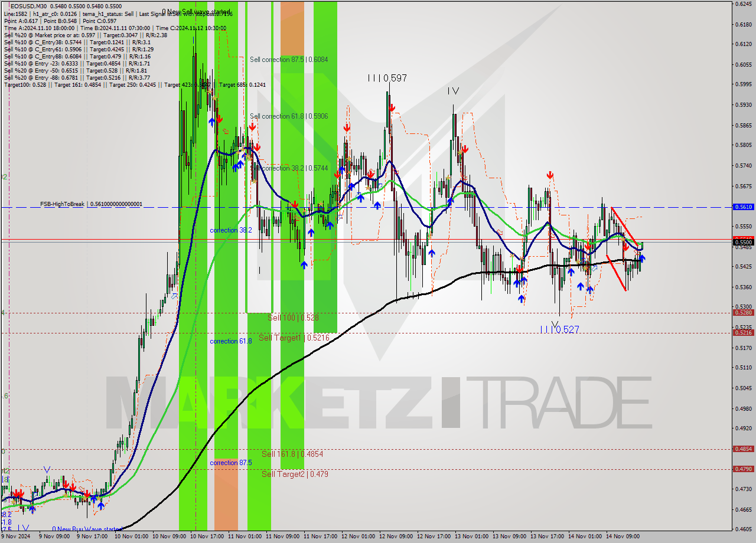Click the red 0.5280 price axis tag
Image resolution: width=756 pixels, height=543 pixels.
(x=743, y=313)
